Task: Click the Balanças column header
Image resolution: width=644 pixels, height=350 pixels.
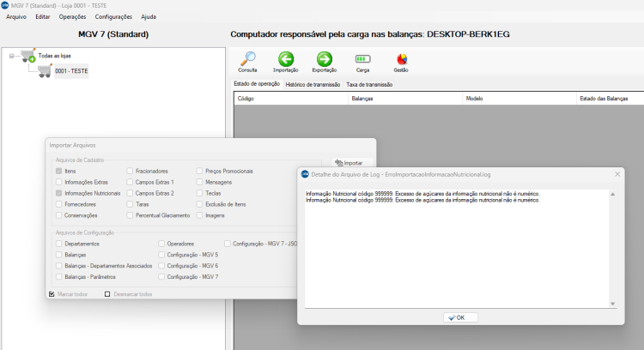Action: pyautogui.click(x=405, y=99)
